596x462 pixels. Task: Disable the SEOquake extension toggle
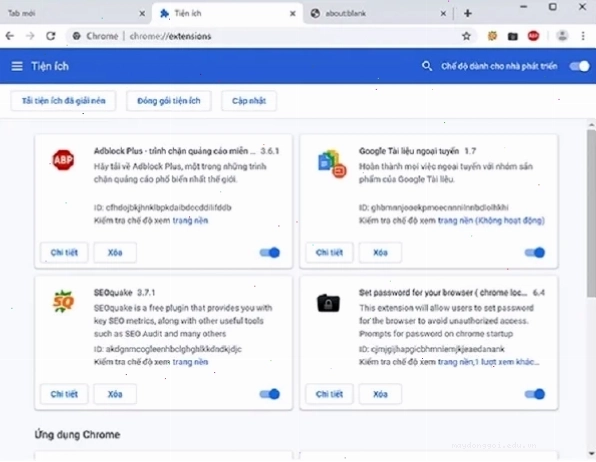tap(269, 394)
